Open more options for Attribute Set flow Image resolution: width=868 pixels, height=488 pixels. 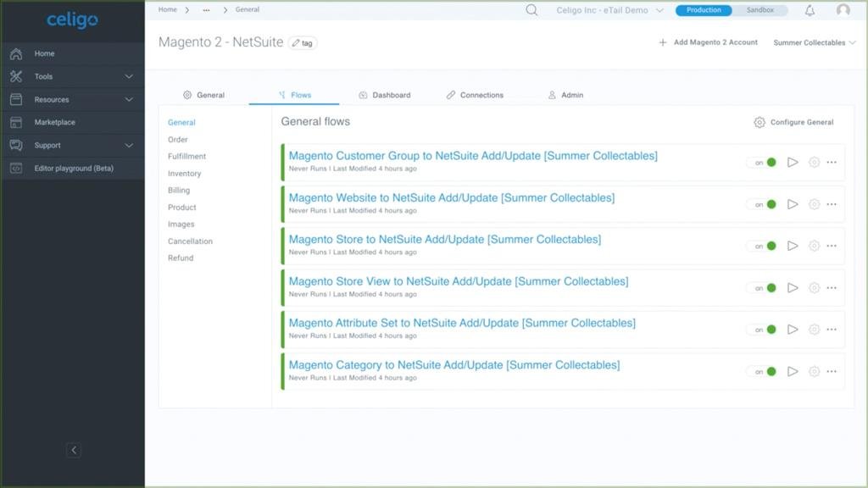832,330
